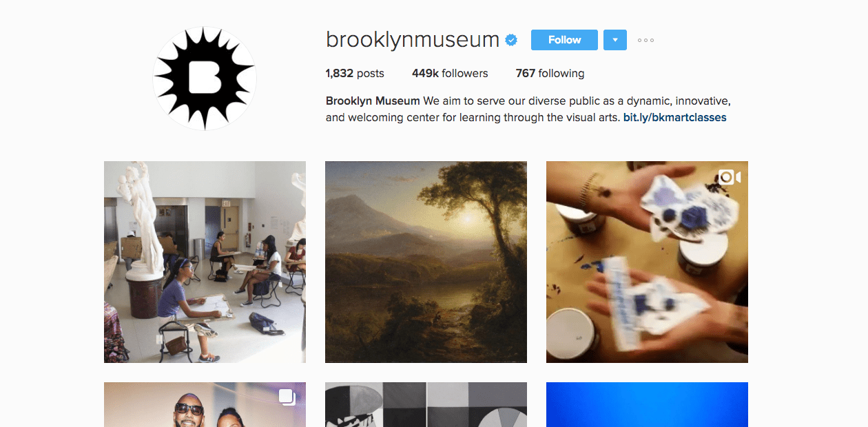Open the post with man wearing sunglasses
Image resolution: width=868 pixels, height=427 pixels.
point(205,405)
